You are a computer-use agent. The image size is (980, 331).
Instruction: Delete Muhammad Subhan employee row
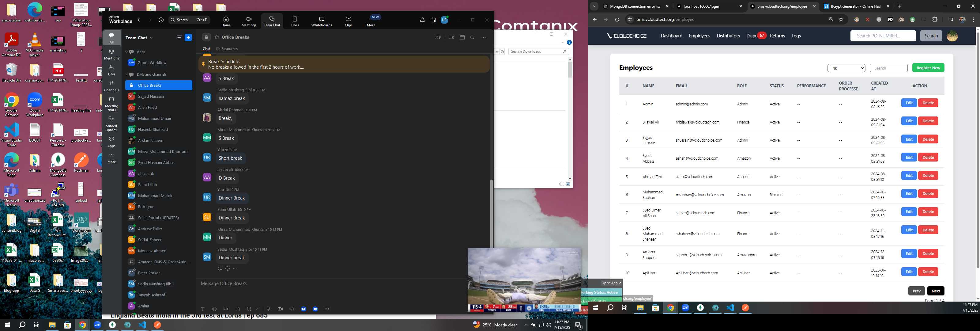coord(928,193)
